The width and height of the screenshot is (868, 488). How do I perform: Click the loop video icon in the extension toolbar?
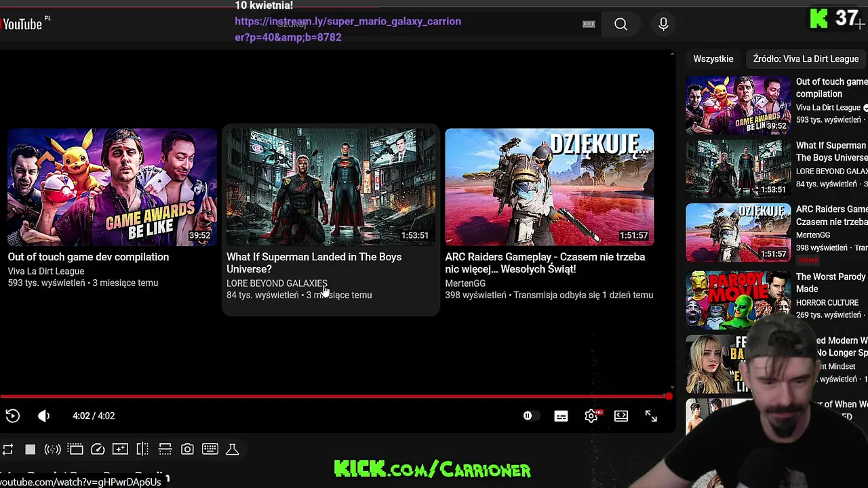click(7, 449)
